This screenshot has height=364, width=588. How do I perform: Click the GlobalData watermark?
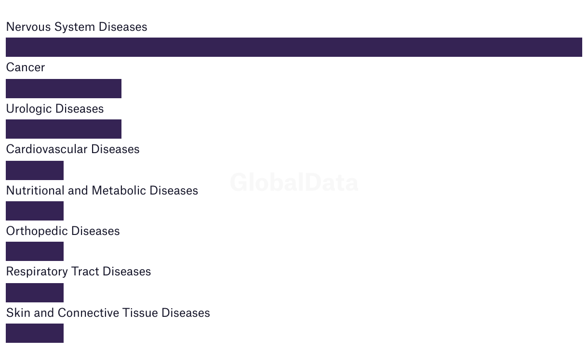click(x=294, y=183)
